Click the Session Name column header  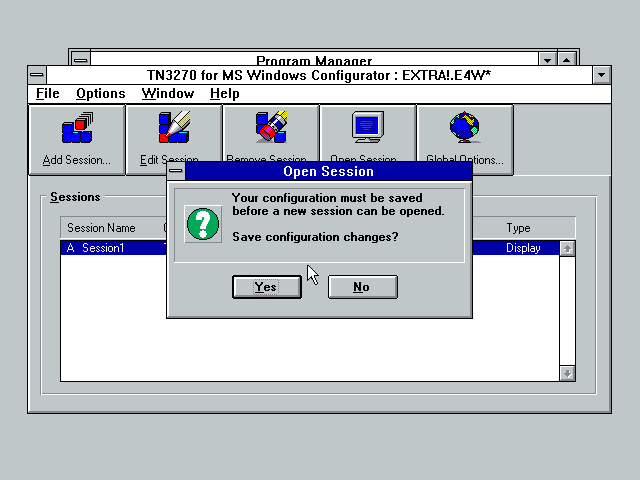click(x=101, y=228)
